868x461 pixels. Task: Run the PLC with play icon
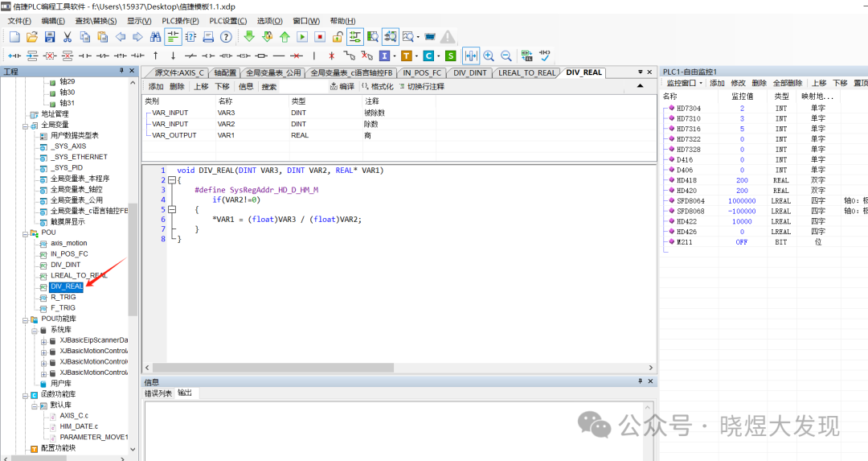coord(302,37)
